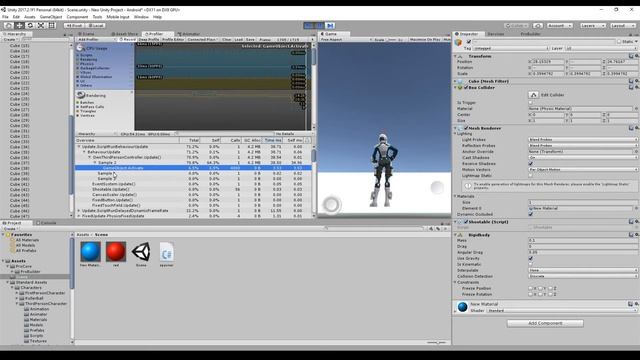Open the Rigidbody component gear menu
Screen dimensions: 640x360
tap(636, 235)
